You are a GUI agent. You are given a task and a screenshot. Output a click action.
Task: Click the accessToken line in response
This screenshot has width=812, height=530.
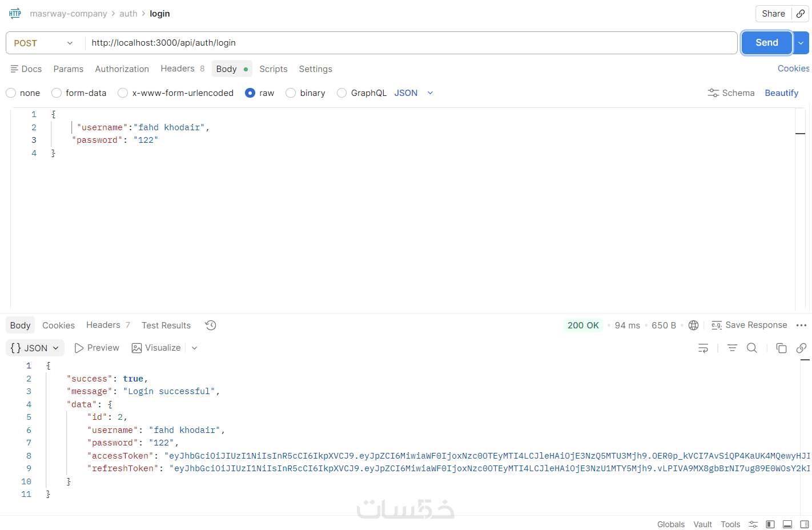pos(448,456)
